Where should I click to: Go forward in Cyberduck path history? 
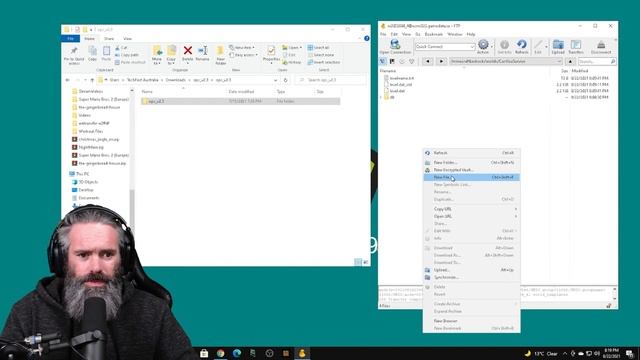tap(441, 61)
